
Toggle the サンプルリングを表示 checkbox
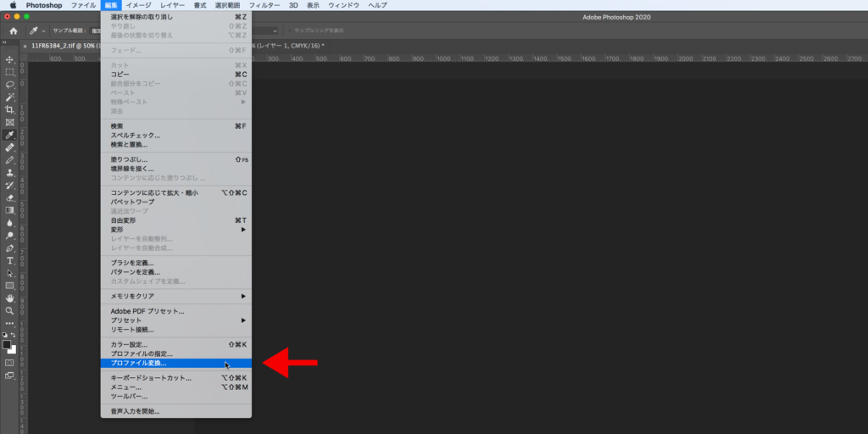pos(290,31)
